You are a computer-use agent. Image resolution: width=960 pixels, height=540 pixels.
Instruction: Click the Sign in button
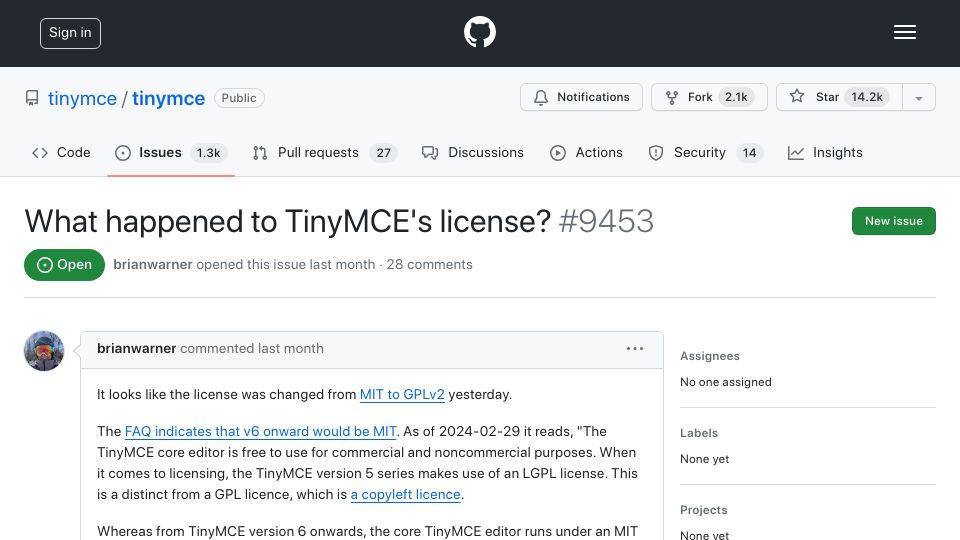point(70,33)
